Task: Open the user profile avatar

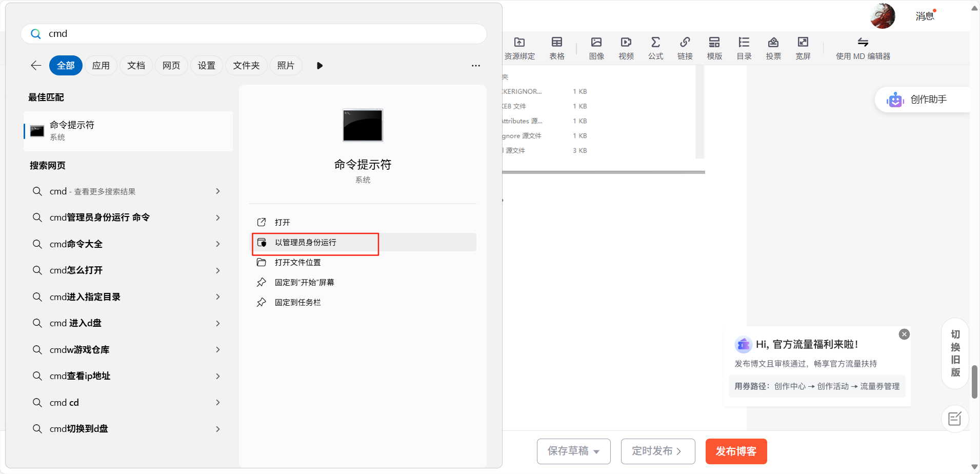Action: tap(882, 15)
